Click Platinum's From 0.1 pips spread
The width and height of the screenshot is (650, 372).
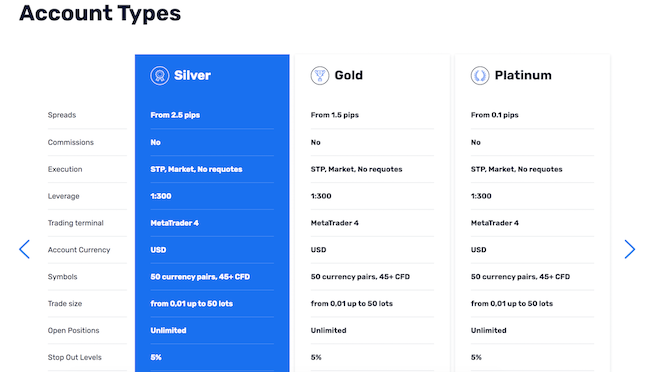click(495, 115)
